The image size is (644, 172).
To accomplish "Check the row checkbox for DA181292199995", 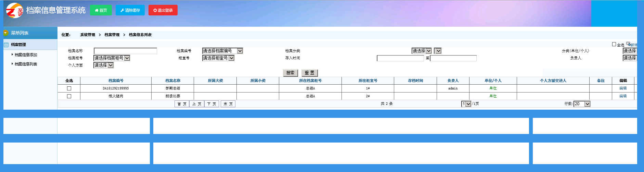I will pos(69,88).
